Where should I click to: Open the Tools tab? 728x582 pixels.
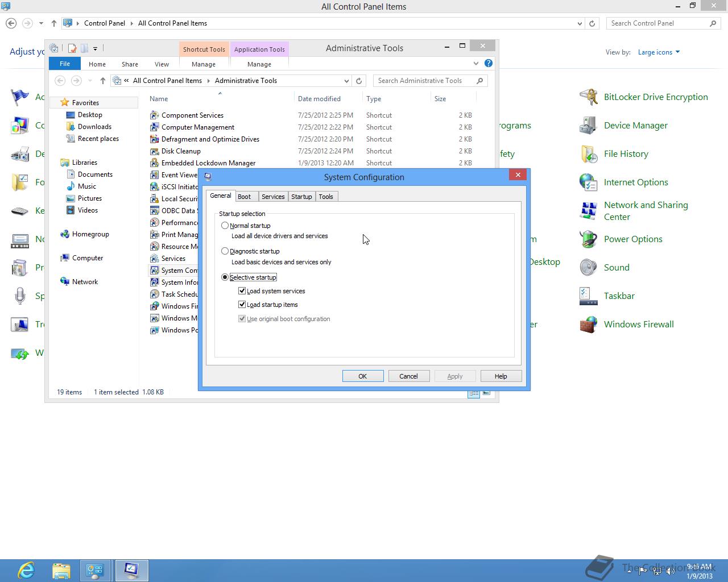[326, 197]
